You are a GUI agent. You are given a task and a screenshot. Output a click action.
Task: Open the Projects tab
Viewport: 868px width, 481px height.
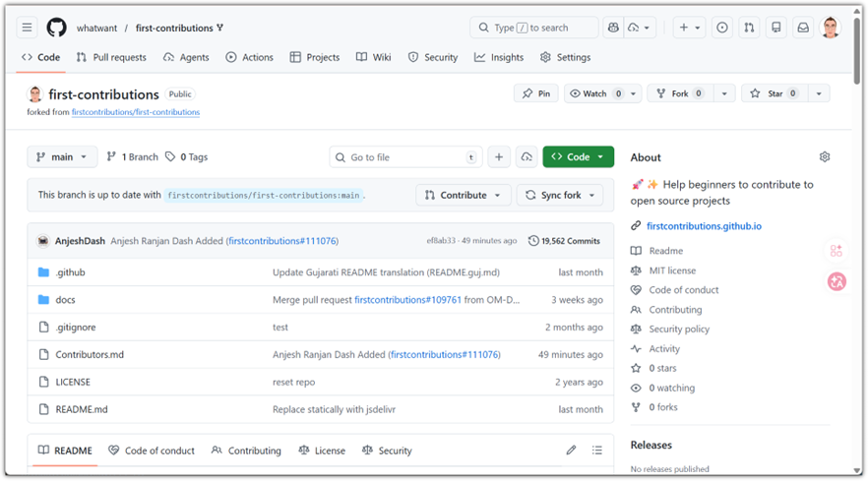[x=315, y=57]
